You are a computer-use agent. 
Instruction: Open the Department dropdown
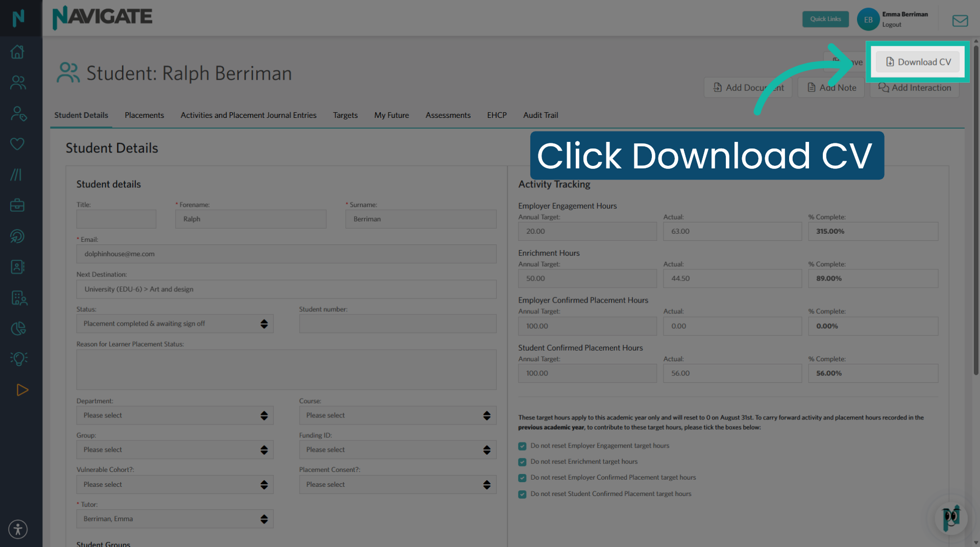coord(175,415)
